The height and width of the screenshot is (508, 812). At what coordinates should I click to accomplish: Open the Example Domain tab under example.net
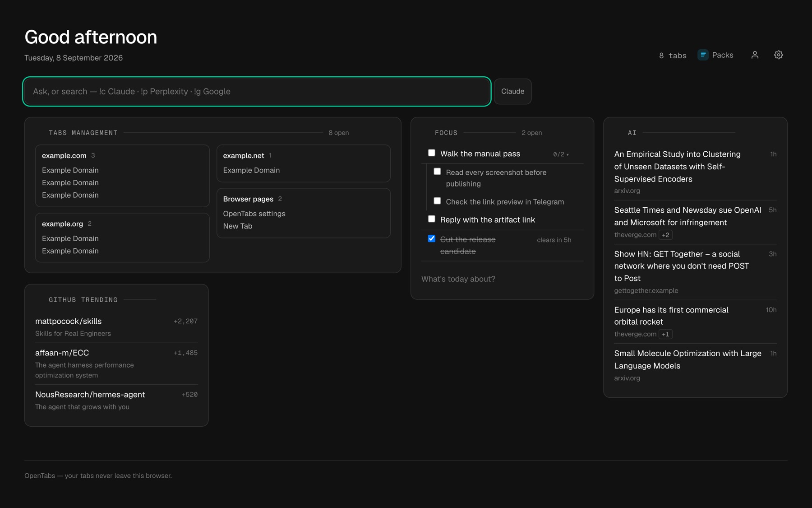pos(251,170)
